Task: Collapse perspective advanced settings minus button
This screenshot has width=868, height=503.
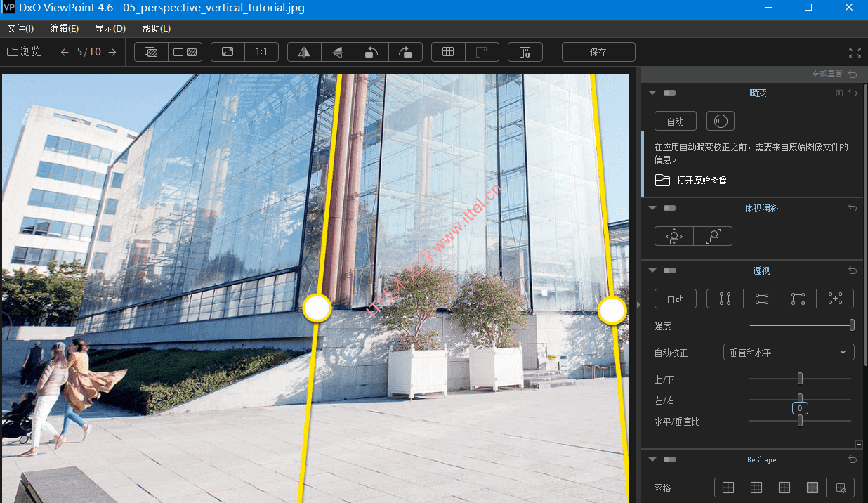Action: (x=859, y=445)
